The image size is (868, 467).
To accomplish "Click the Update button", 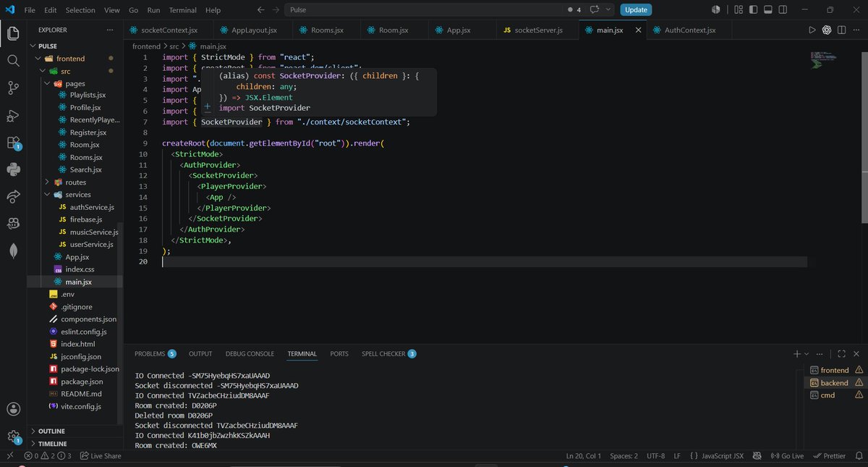I will (x=636, y=10).
